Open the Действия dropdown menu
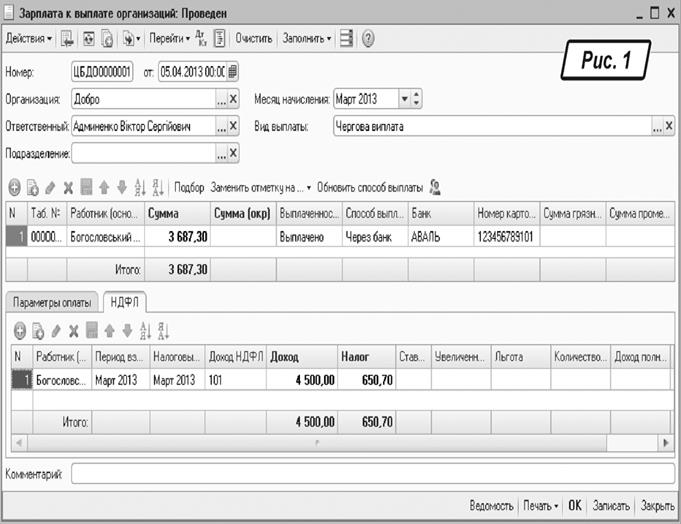 29,39
